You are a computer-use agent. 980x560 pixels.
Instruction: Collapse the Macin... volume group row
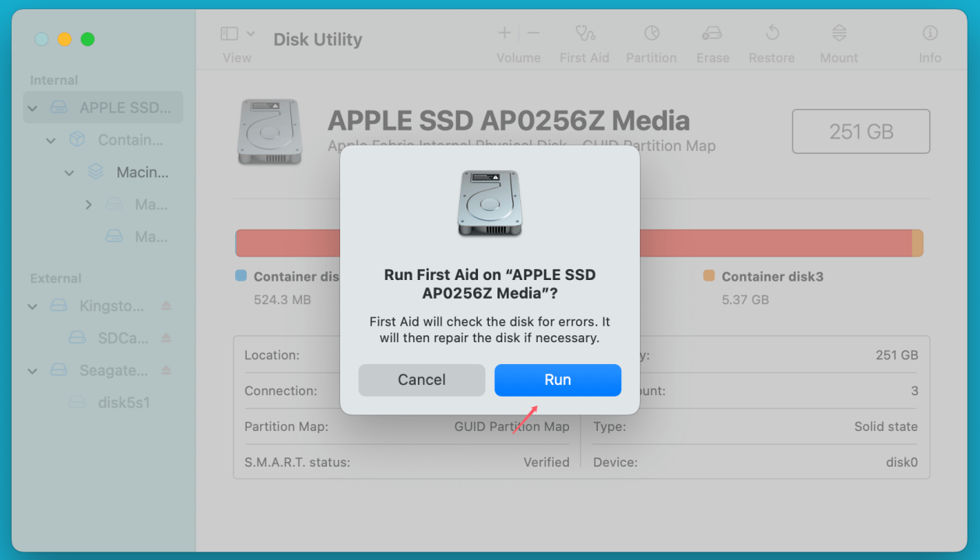[x=69, y=172]
